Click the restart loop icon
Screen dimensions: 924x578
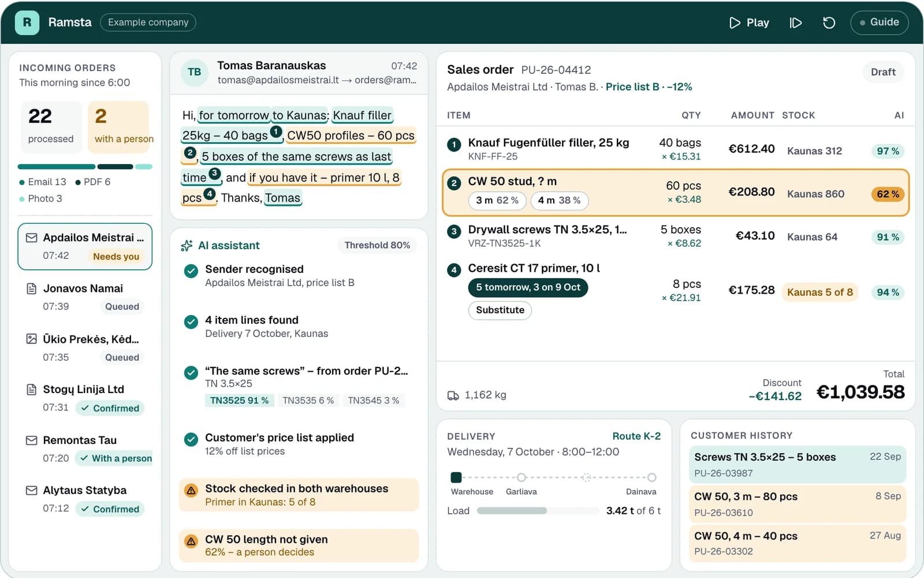coord(829,23)
